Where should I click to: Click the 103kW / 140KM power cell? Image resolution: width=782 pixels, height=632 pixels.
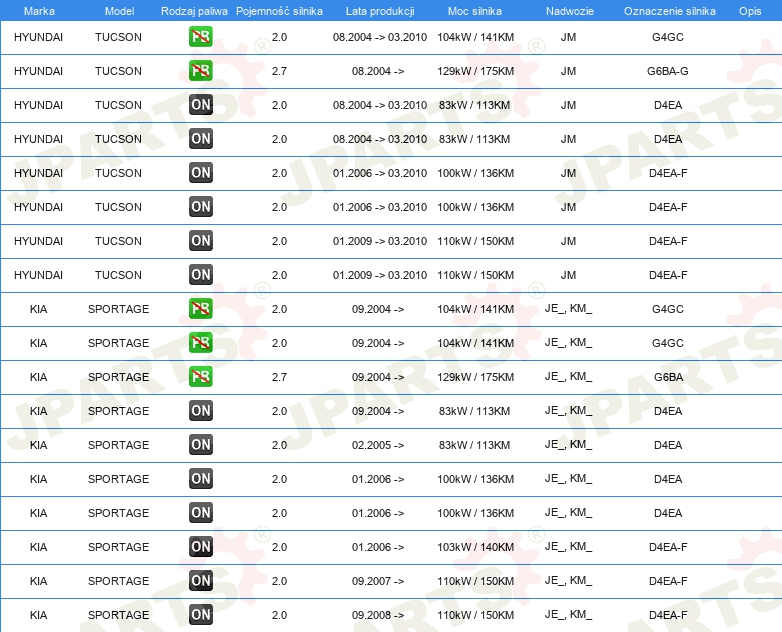(x=475, y=547)
